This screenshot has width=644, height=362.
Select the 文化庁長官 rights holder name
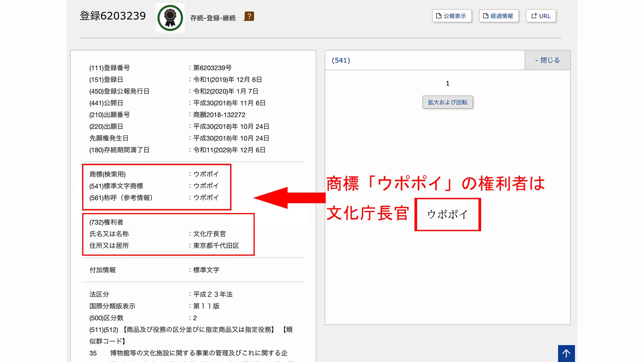(209, 234)
